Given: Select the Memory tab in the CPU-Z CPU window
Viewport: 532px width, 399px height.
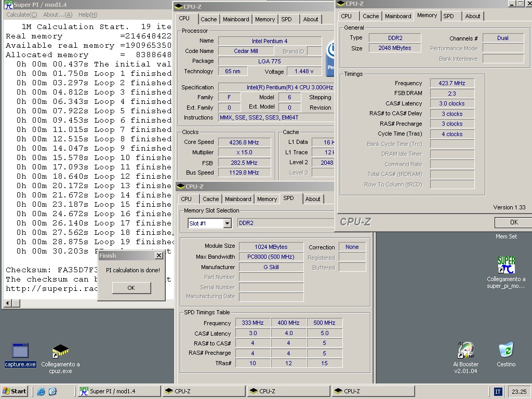Looking at the screenshot, I should 265,19.
